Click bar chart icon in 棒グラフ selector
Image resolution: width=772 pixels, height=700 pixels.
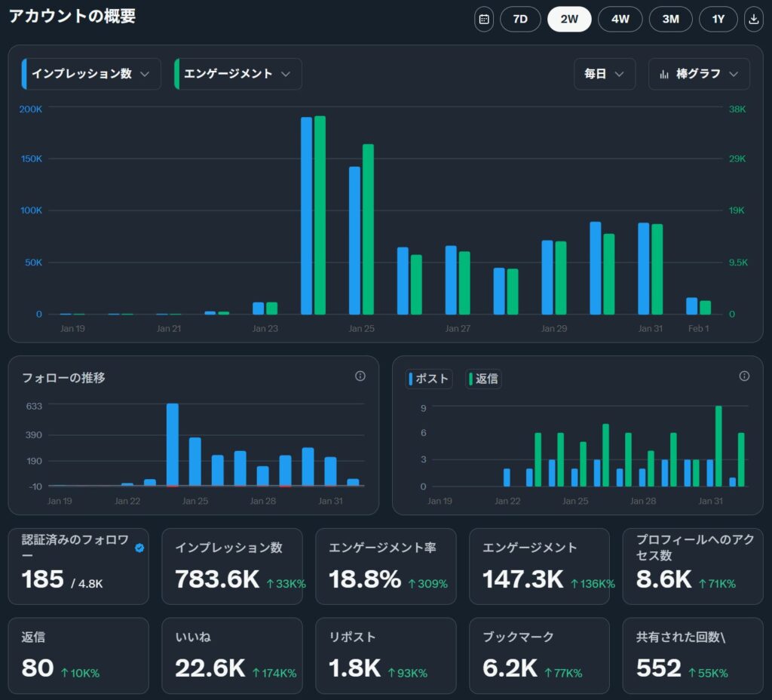pyautogui.click(x=664, y=74)
